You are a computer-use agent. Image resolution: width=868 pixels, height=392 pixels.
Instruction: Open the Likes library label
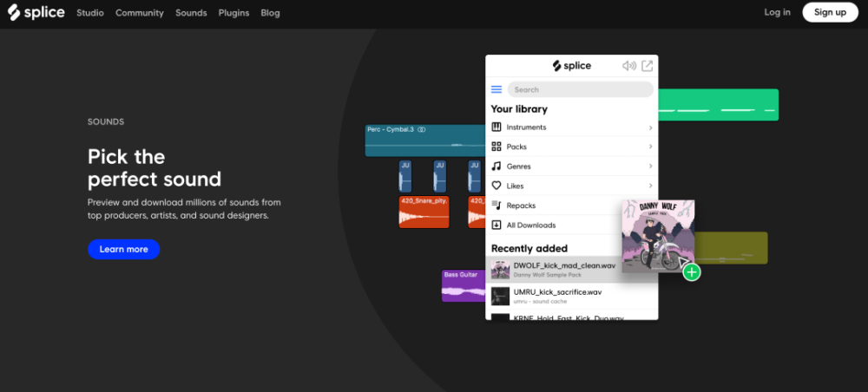pos(515,186)
